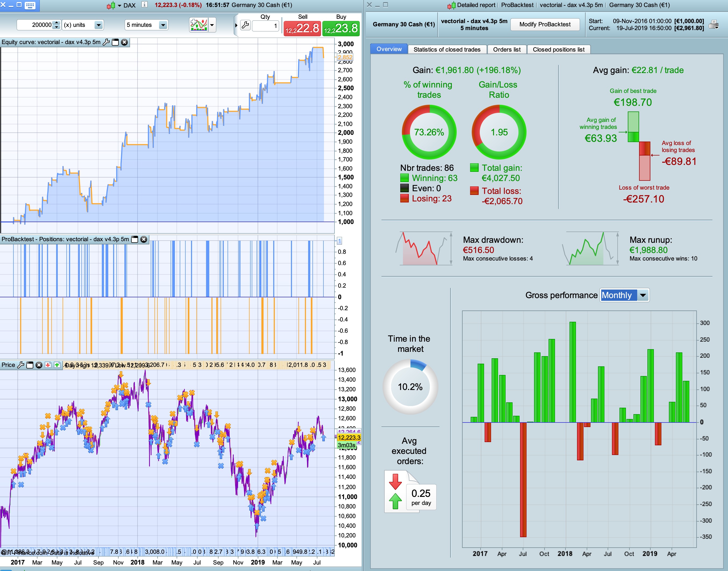
Task: Toggle the green up-arrow buy orders display
Action: [x=57, y=365]
